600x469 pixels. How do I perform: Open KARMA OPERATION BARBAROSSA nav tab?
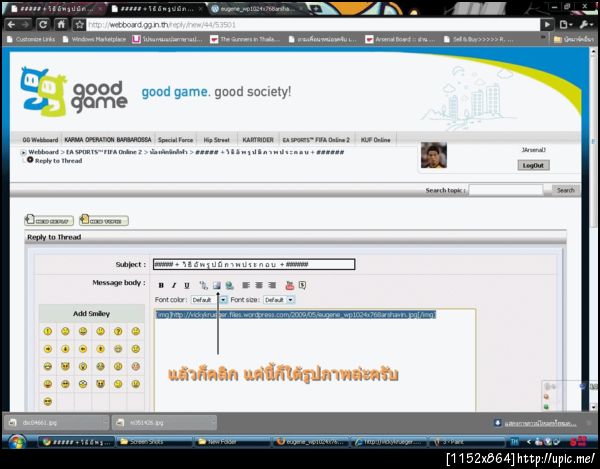pyautogui.click(x=108, y=140)
